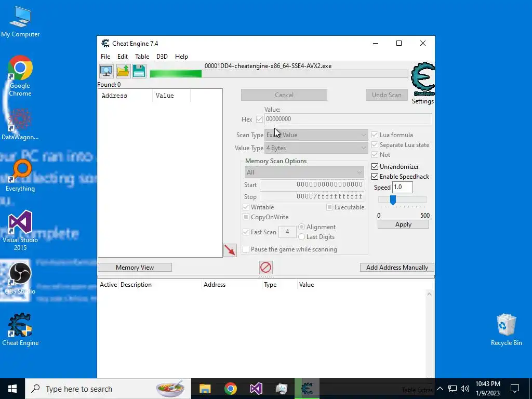Click the Address column header in results
Viewport: 532px width, 399px height.
click(x=126, y=96)
